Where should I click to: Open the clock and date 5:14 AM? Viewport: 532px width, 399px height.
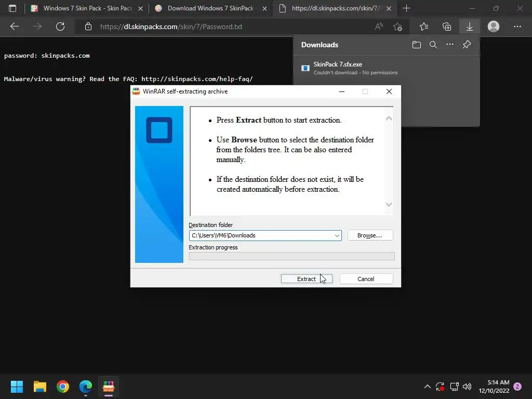[494, 387]
